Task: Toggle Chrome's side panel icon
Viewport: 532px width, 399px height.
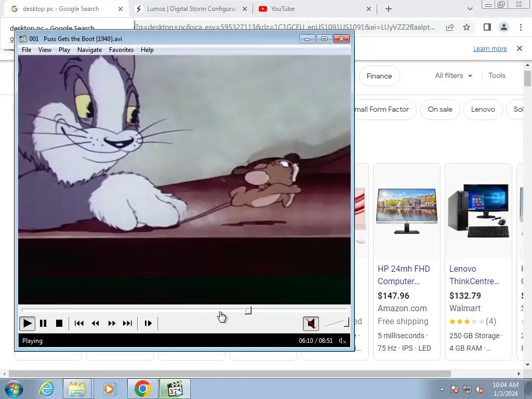Action: click(x=487, y=27)
